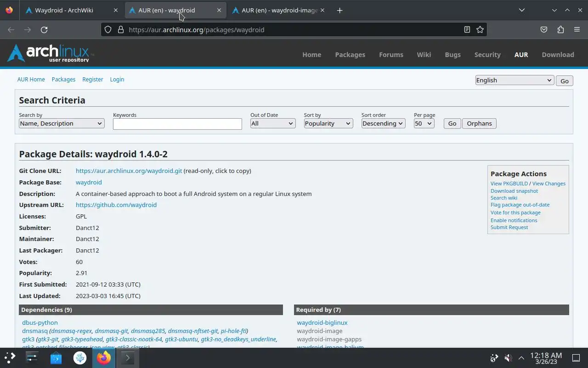
Task: Open Forums in the top navigation
Action: 391,54
